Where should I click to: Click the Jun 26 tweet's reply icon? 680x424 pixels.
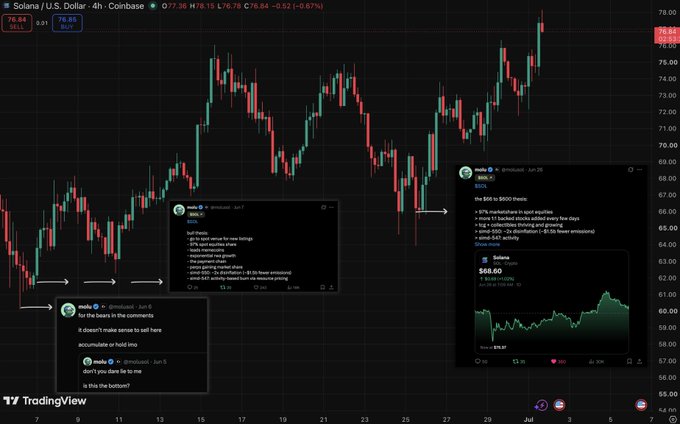point(478,361)
